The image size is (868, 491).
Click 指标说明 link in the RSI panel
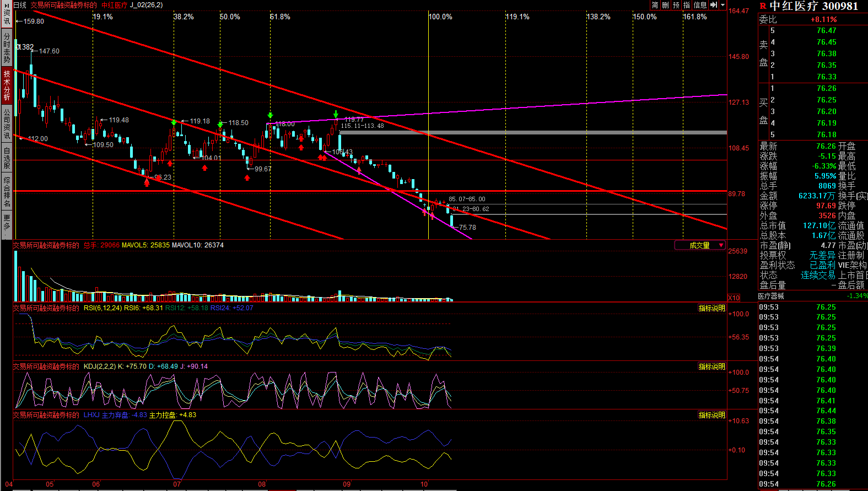[x=711, y=309]
